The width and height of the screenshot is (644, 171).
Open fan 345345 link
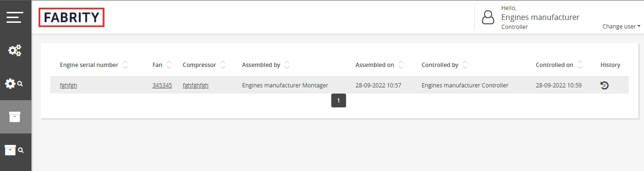point(162,85)
